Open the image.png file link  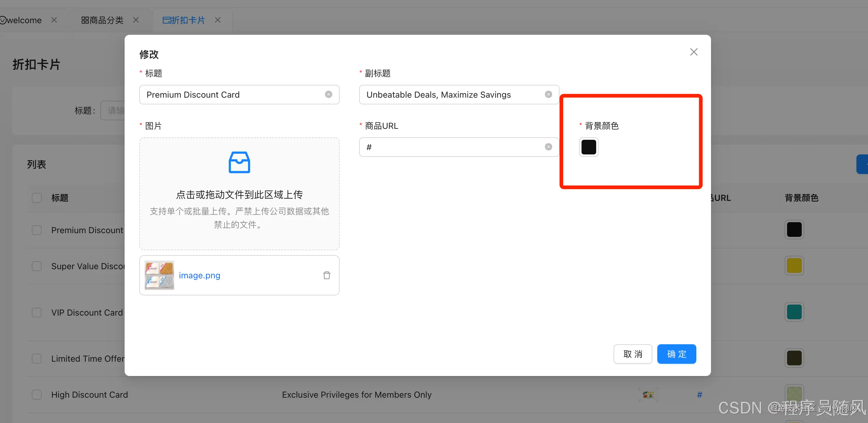point(199,276)
